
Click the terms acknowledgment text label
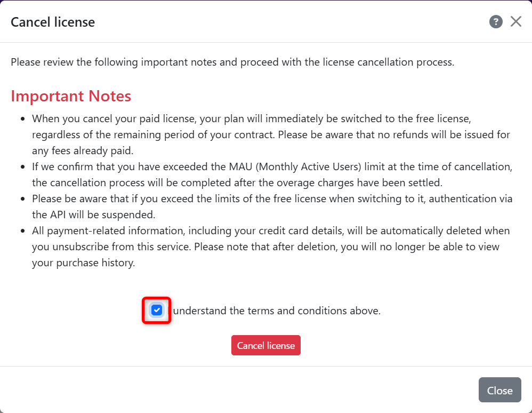[x=277, y=311]
